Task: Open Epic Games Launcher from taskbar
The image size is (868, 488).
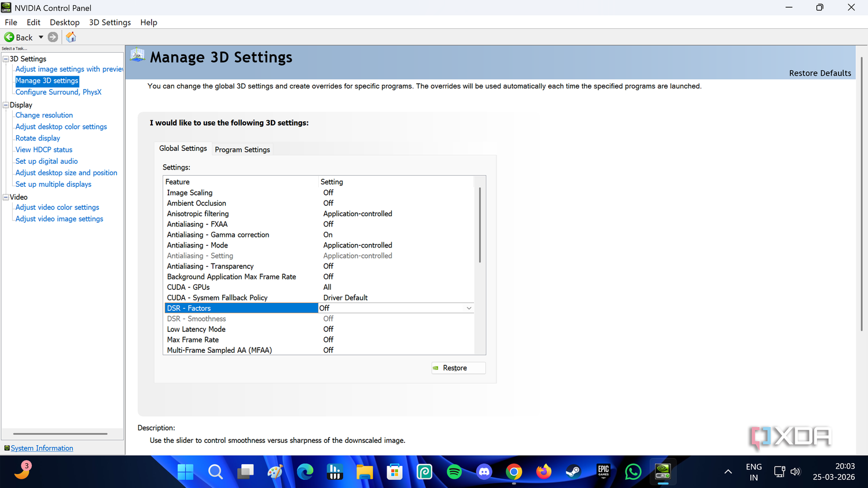Action: (x=604, y=472)
